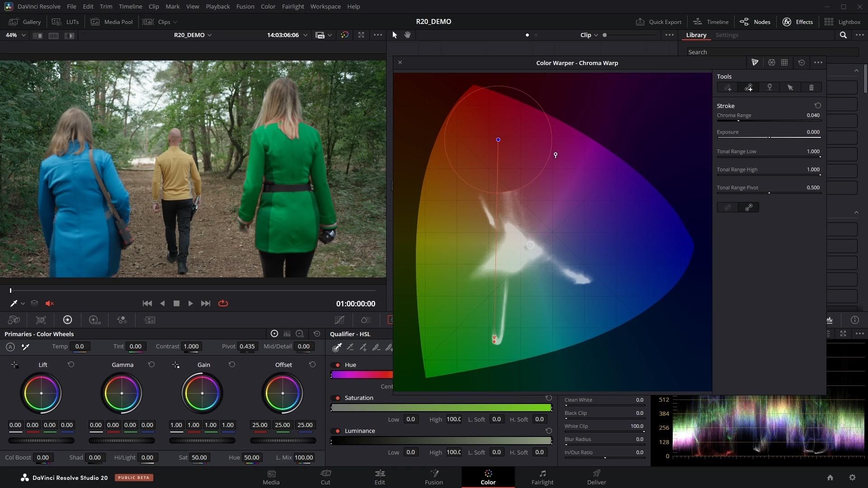Adjust the Chroma Range slider
Image resolution: width=868 pixels, height=488 pixels.
[x=769, y=121]
